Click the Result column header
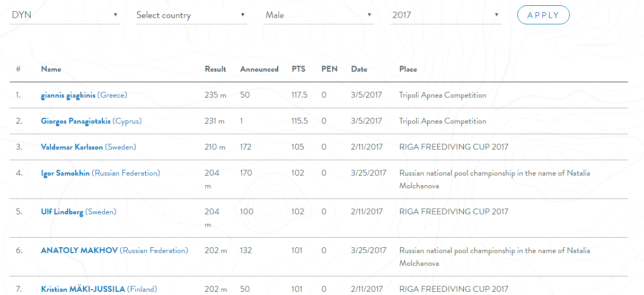This screenshot has height=295, width=644. 215,69
